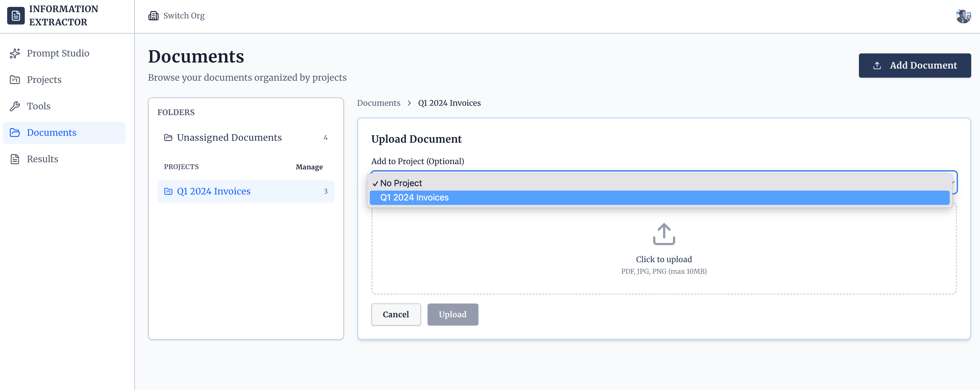Click the upload arrow icon in drop zone
This screenshot has width=980, height=390.
[x=664, y=234]
